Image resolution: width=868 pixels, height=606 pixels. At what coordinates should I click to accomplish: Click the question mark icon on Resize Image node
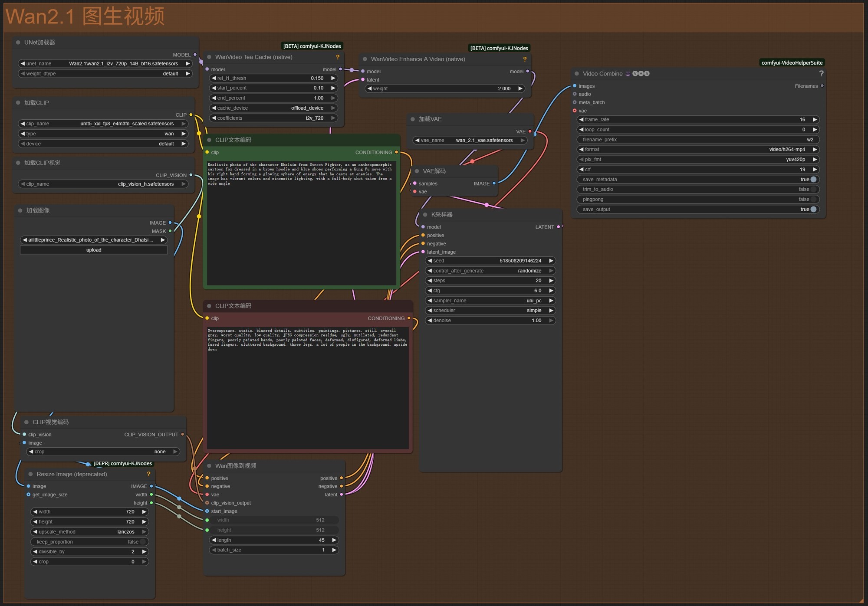pyautogui.click(x=148, y=474)
